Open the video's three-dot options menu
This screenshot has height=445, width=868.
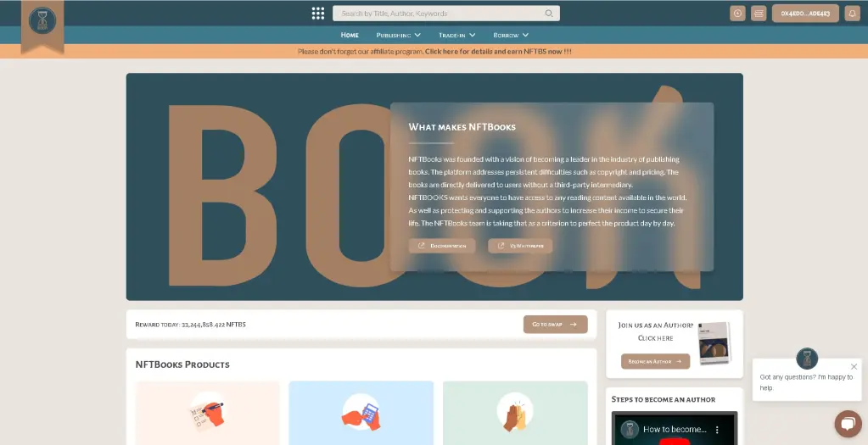(718, 430)
